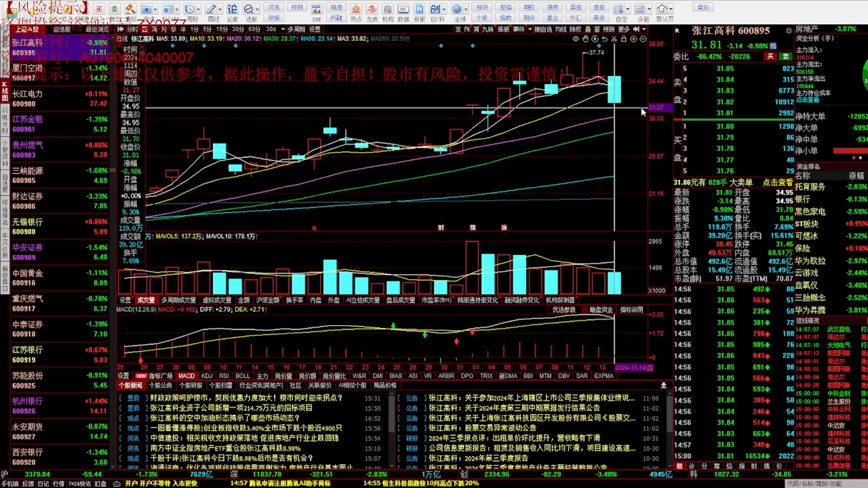Expand the dropdown next to 画线 pencil
Viewport: 868px width, 488px height.
click(220, 9)
